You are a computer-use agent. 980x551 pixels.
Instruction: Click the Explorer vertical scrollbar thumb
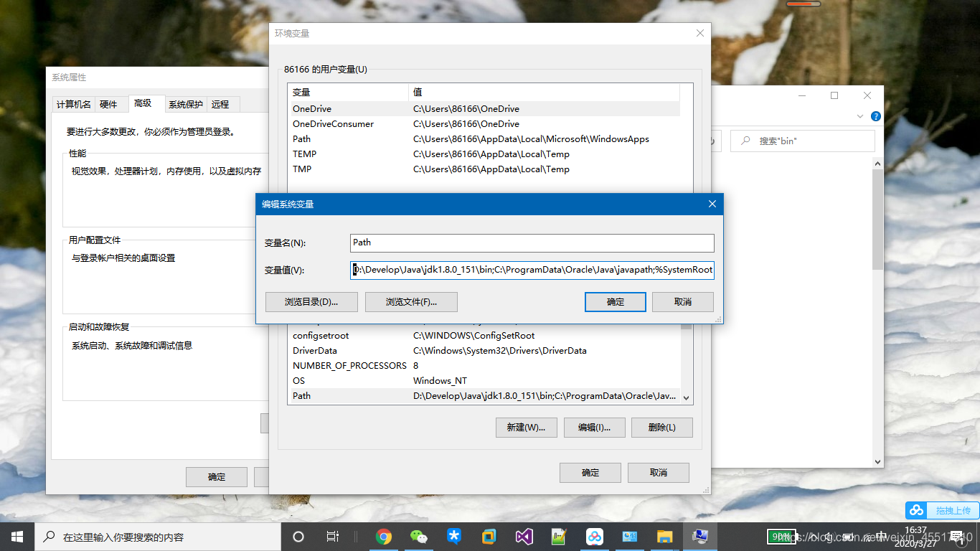coord(877,220)
